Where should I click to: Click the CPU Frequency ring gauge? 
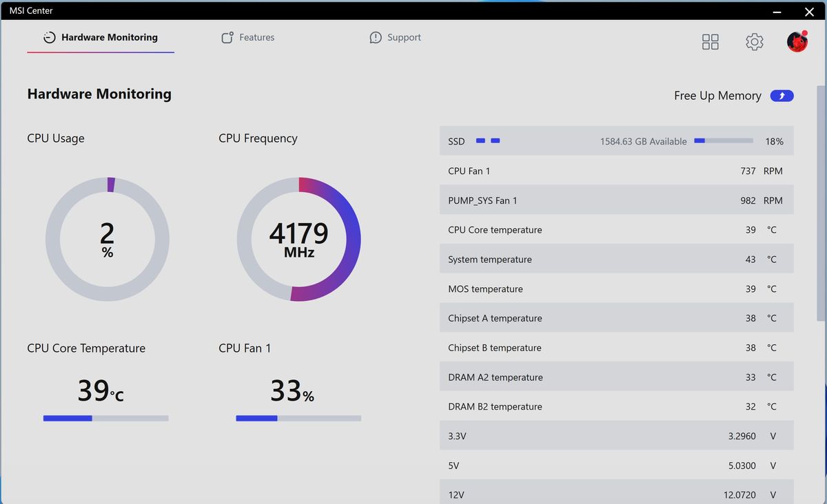(299, 239)
